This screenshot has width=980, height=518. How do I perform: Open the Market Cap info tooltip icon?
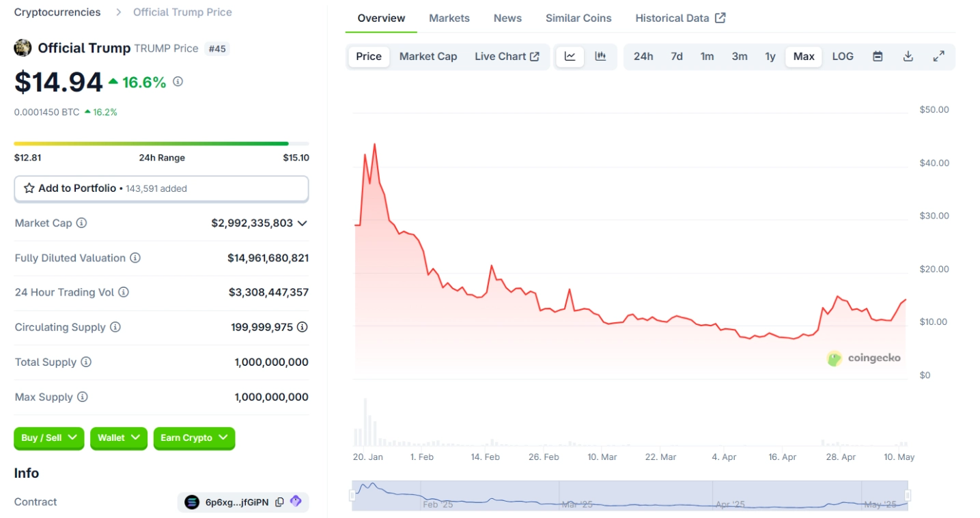click(x=81, y=223)
